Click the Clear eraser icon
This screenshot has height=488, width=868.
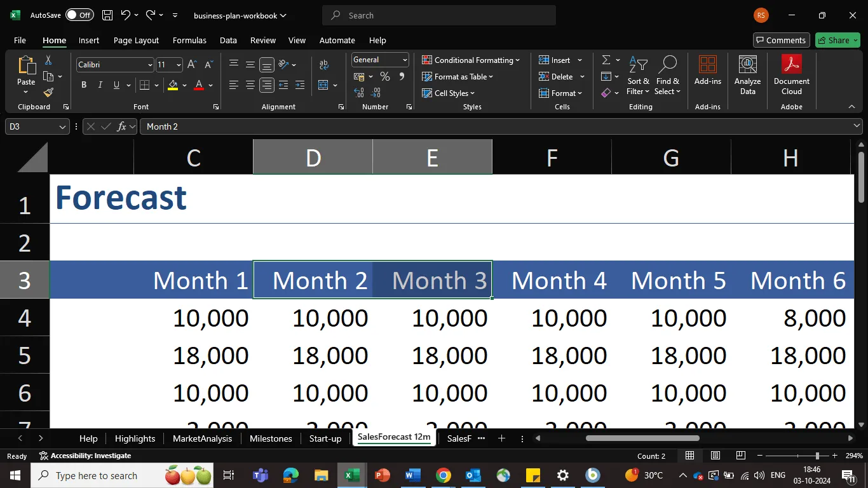606,93
